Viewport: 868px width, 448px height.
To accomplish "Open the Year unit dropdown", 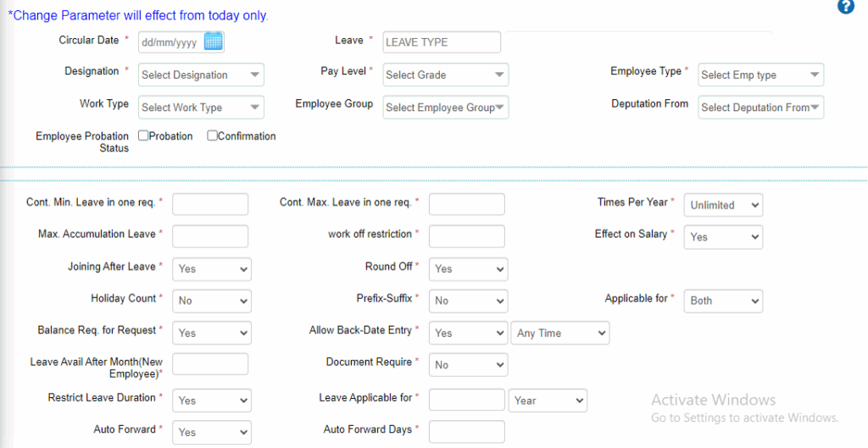I will pyautogui.click(x=548, y=401).
